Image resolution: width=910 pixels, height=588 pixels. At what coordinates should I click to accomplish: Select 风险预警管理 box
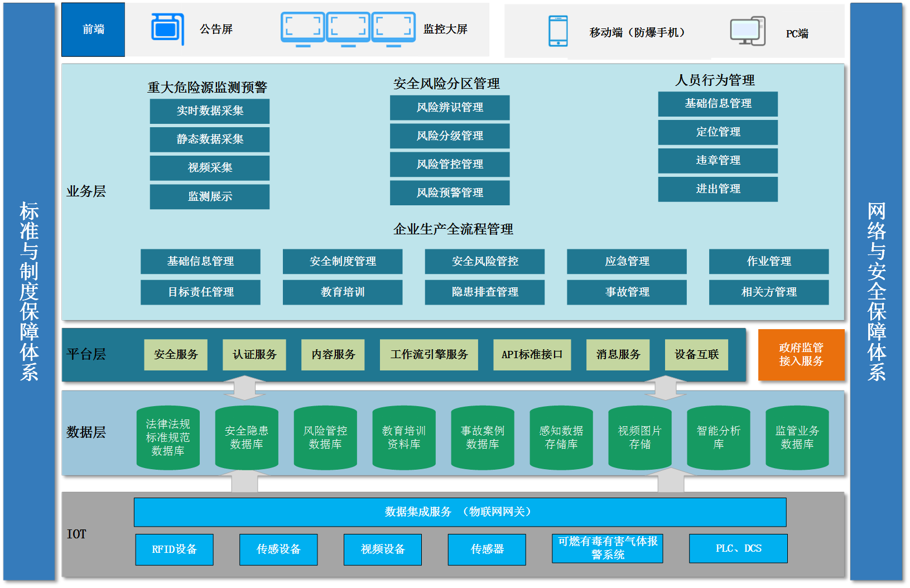tap(450, 192)
